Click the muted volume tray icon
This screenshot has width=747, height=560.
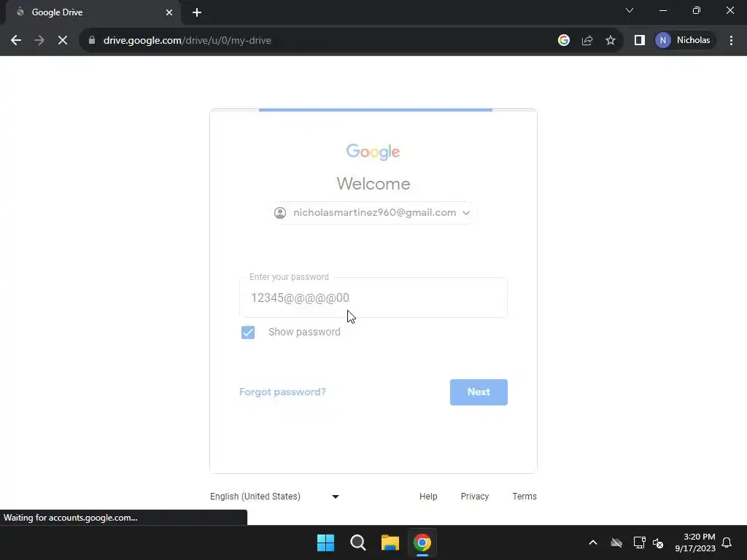point(659,542)
